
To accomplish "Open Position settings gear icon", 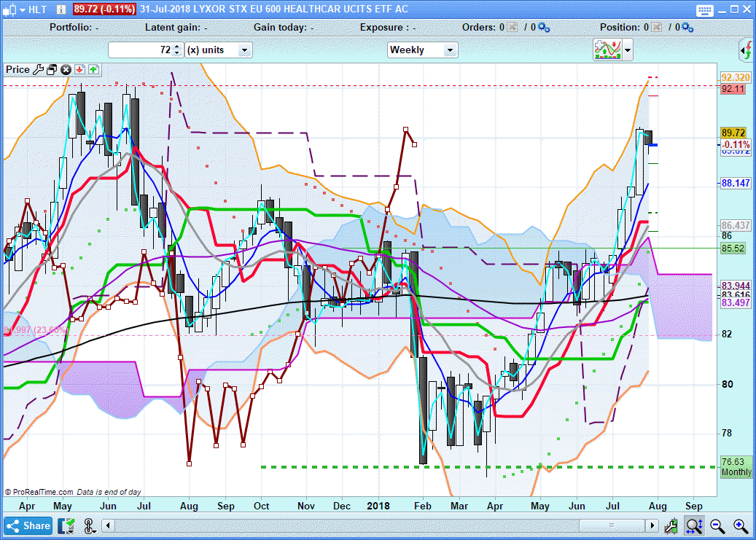I will (x=687, y=28).
